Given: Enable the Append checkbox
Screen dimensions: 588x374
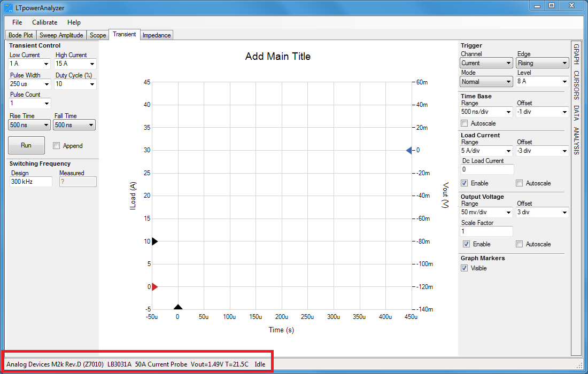Looking at the screenshot, I should [56, 146].
